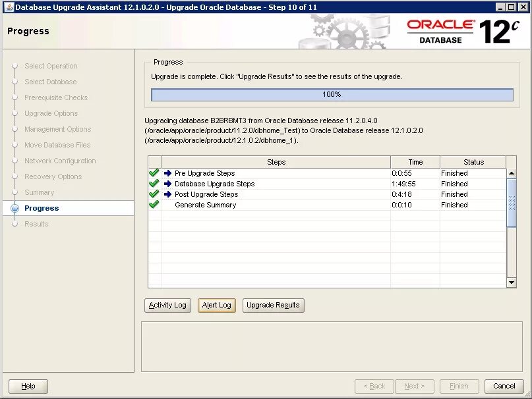Viewport: 532px width, 399px height.
Task: Select the Upgrade Options step
Action: tap(51, 113)
